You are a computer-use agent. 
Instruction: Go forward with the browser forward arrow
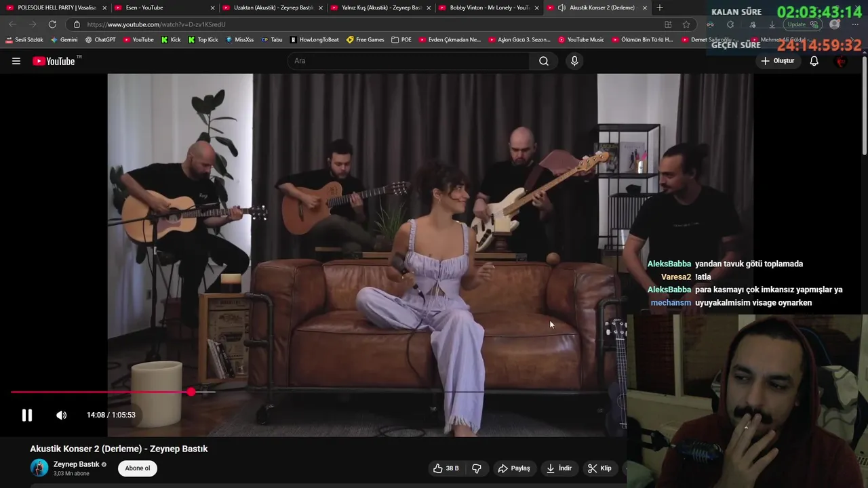point(32,24)
